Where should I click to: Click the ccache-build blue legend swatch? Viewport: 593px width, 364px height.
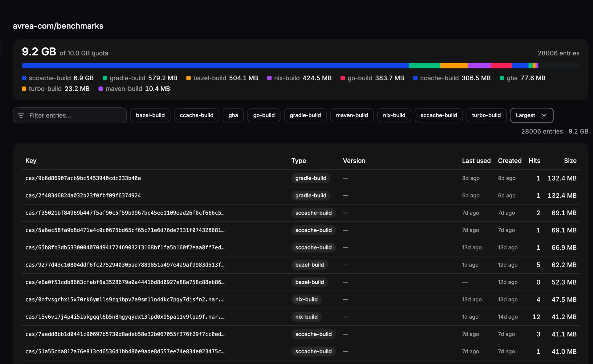click(415, 78)
